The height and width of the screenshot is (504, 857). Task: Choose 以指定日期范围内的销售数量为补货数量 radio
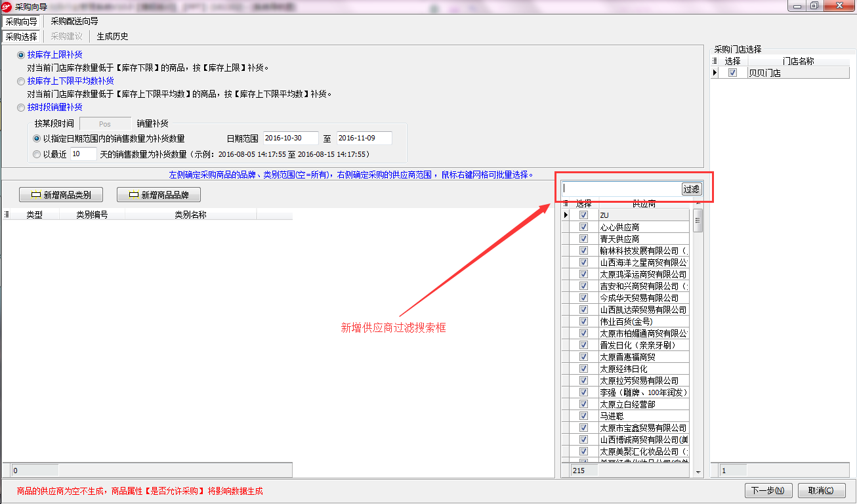tap(37, 138)
